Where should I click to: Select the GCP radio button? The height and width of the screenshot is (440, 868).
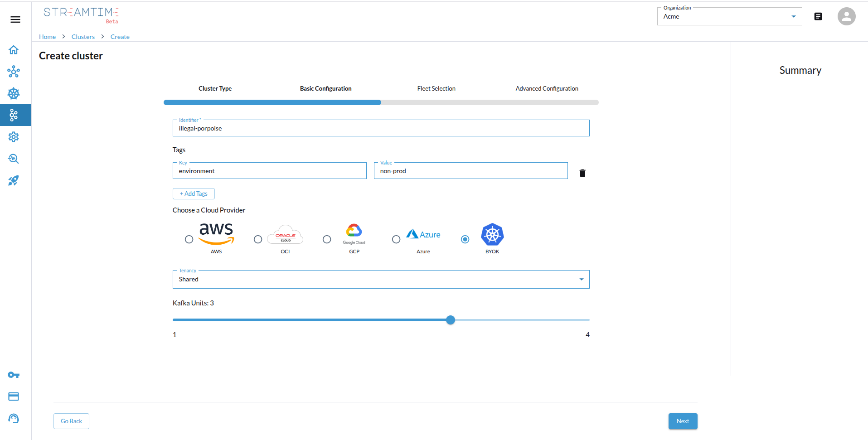[327, 239]
